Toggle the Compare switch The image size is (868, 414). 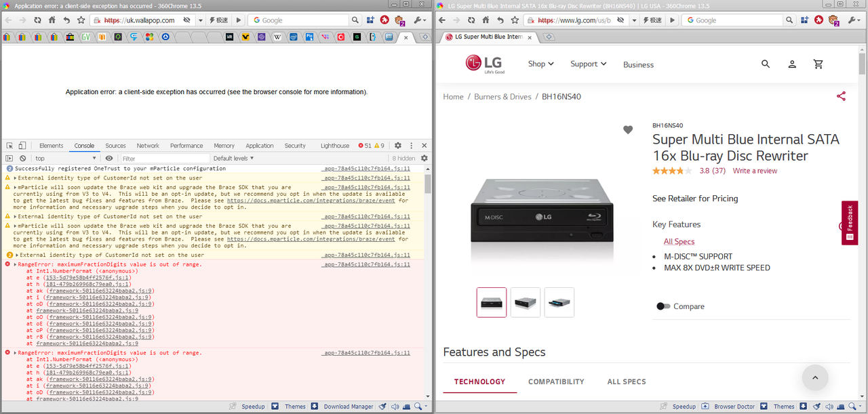click(663, 306)
